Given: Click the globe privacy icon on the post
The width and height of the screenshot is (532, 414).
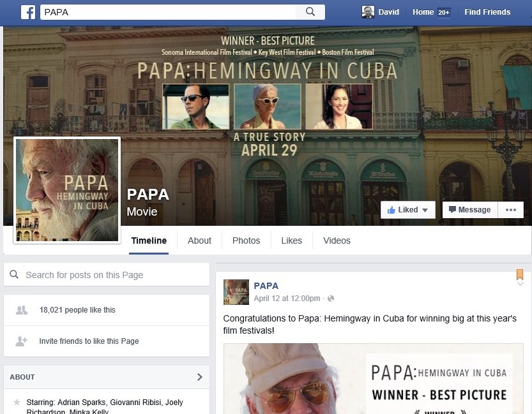Looking at the screenshot, I should 331,299.
